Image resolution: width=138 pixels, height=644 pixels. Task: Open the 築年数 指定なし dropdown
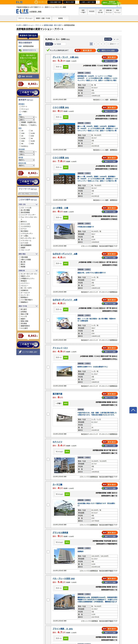click(x=26, y=160)
